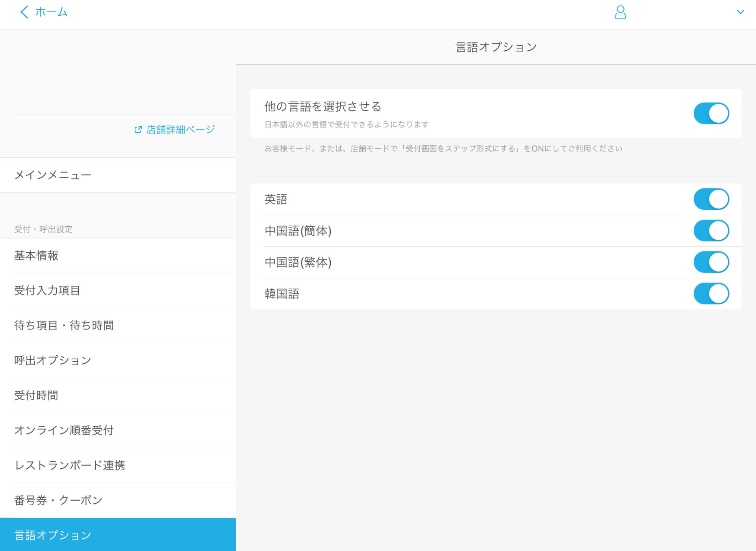Switch off 中国語(繁体) toggle
The width and height of the screenshot is (756, 551).
711,262
